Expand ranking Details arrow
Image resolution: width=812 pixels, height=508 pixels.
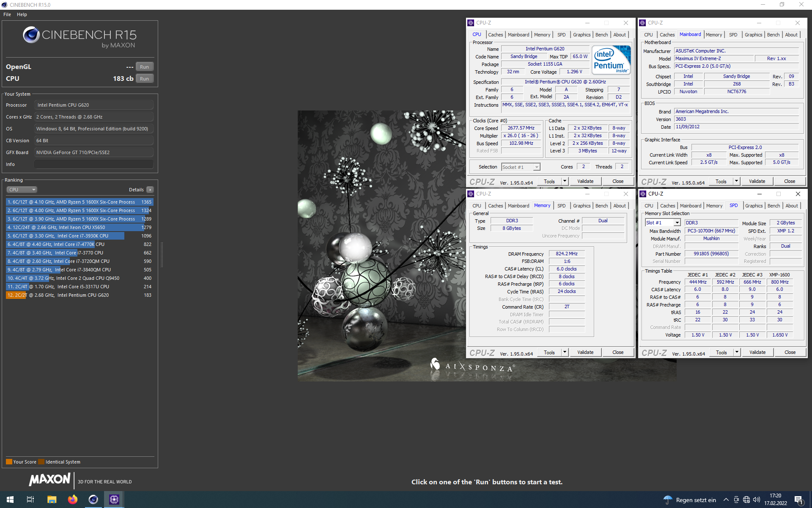pos(150,190)
